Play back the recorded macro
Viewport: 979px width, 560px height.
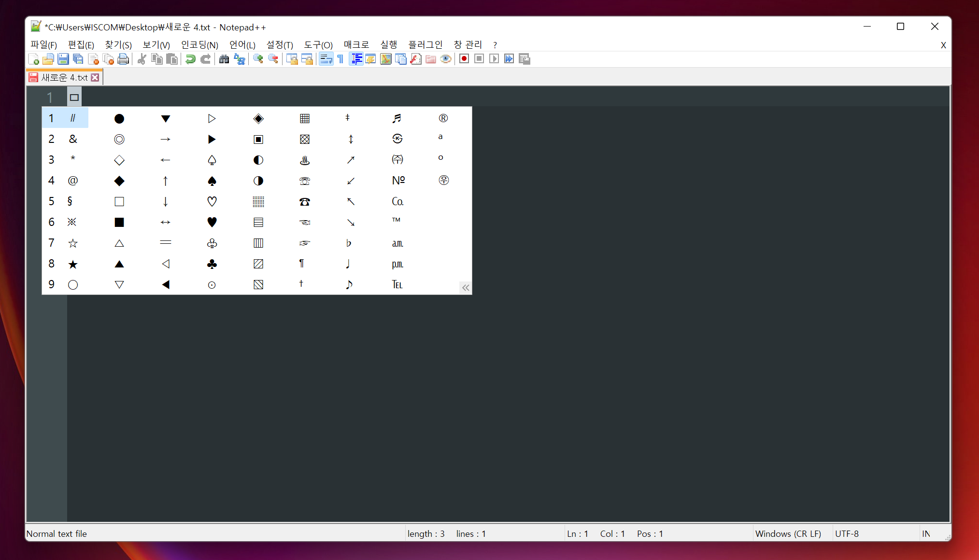[494, 59]
